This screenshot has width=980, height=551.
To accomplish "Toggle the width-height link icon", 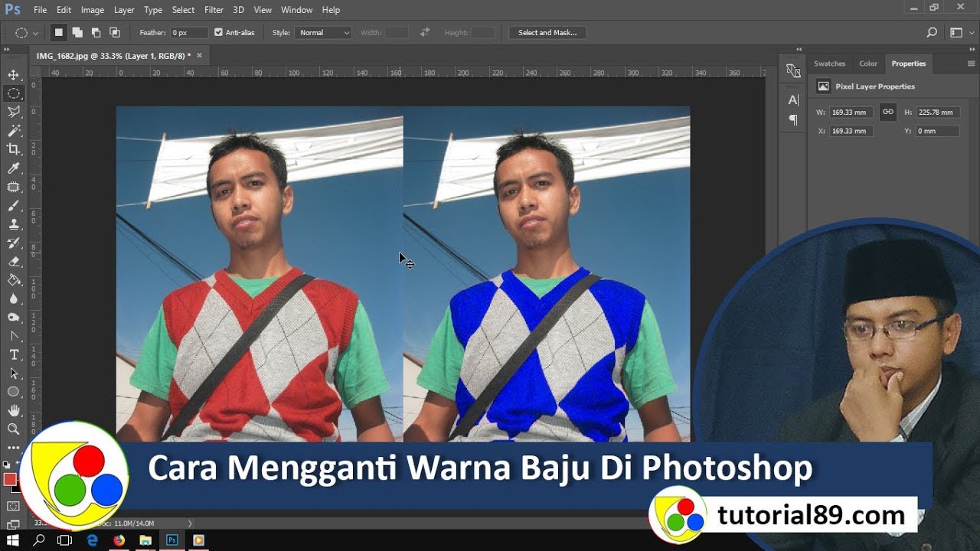I will [x=888, y=112].
